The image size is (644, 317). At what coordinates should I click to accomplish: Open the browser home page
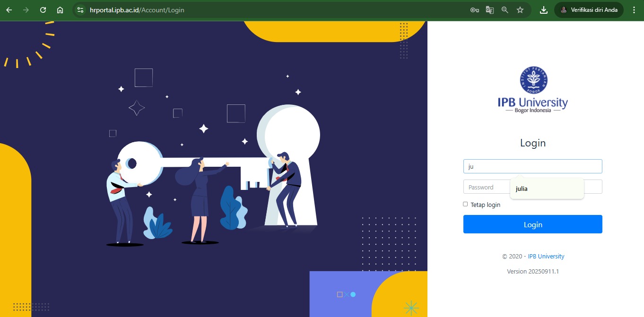click(60, 10)
